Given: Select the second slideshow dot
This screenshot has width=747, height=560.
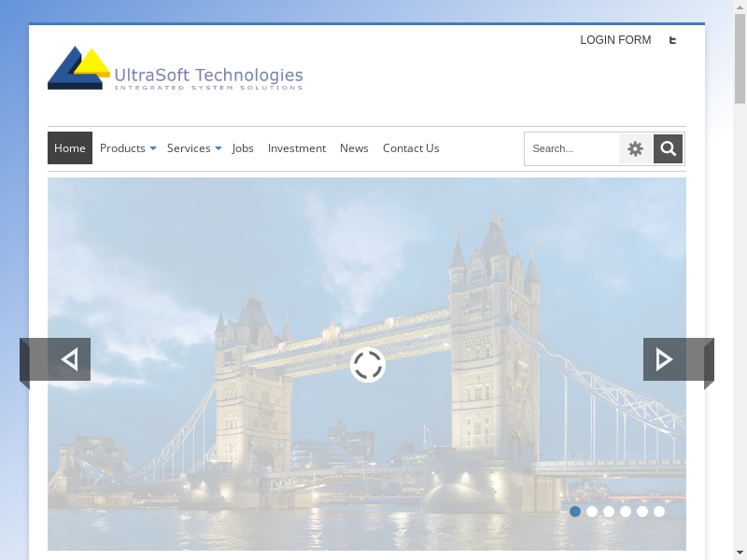Looking at the screenshot, I should click(592, 511).
